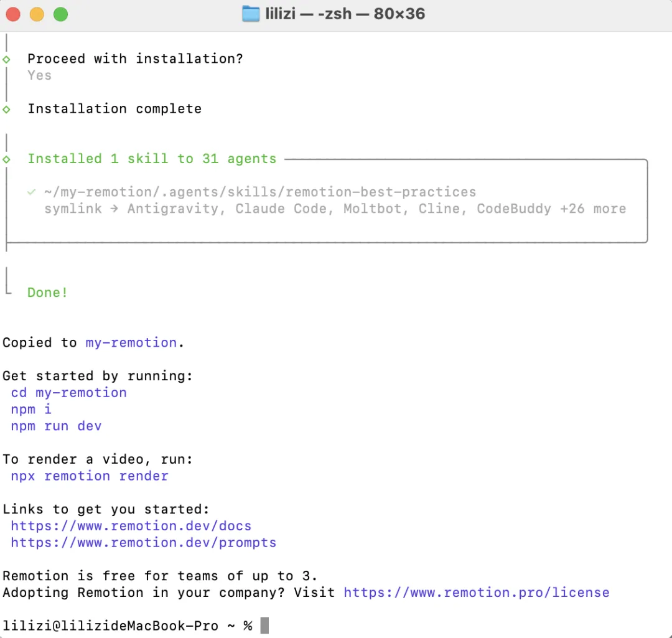This screenshot has height=638, width=672.
Task: Open the https://www.remotion.pro/license link
Action: coord(477,593)
